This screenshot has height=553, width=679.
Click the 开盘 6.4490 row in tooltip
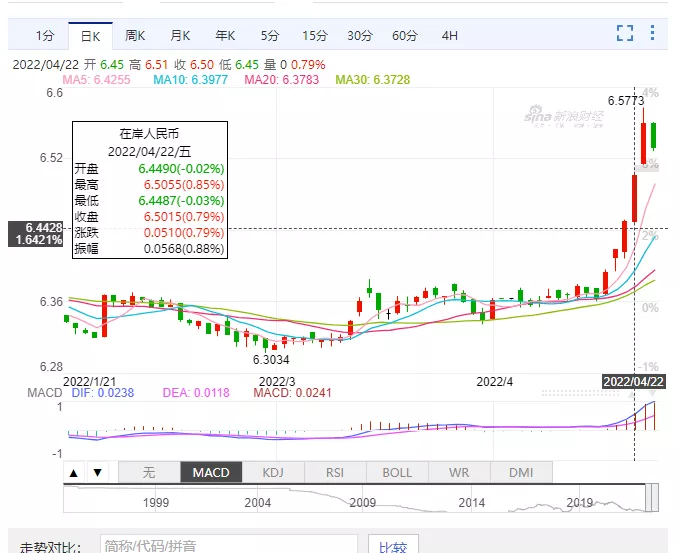149,169
